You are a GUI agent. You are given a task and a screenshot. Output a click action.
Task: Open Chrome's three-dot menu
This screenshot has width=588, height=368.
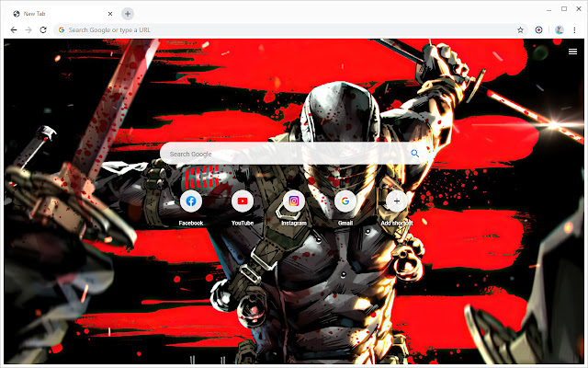tap(574, 30)
